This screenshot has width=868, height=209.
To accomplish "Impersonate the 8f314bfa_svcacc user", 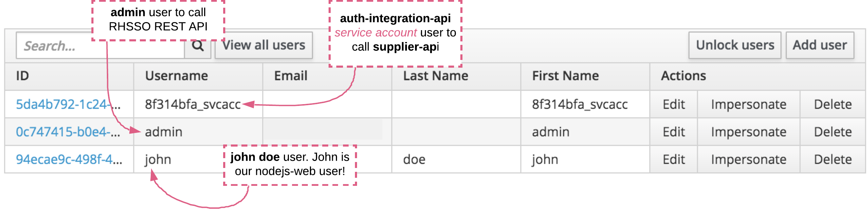I will pos(749,104).
